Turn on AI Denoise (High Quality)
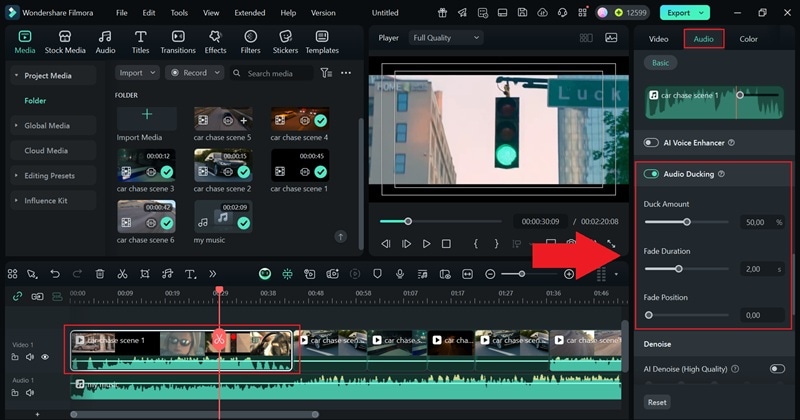Screen dimensions: 800x420 (x=777, y=369)
